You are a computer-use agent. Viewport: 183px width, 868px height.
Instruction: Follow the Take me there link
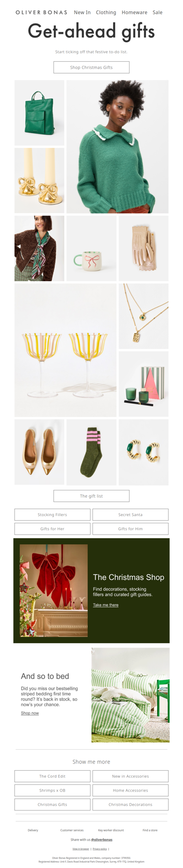coord(106,605)
